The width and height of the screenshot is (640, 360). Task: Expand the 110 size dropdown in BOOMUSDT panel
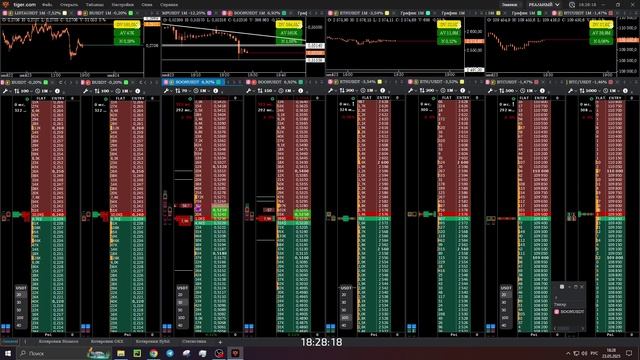pos(267,91)
